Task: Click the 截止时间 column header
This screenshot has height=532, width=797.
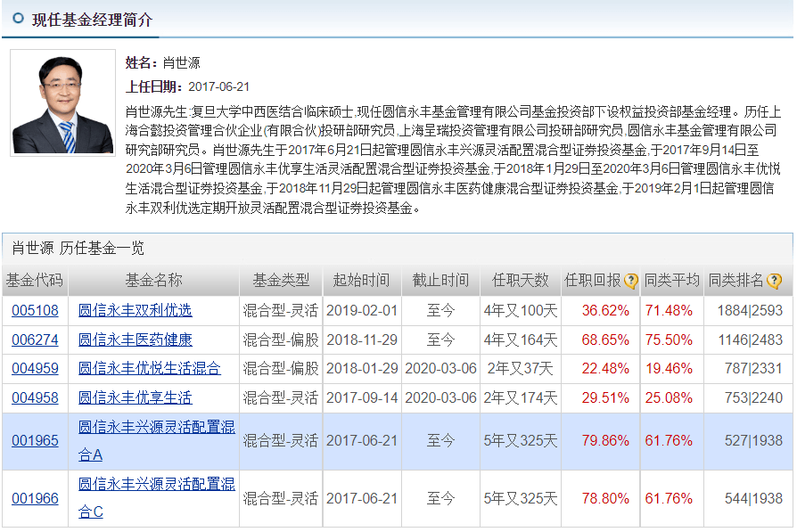Action: click(440, 281)
